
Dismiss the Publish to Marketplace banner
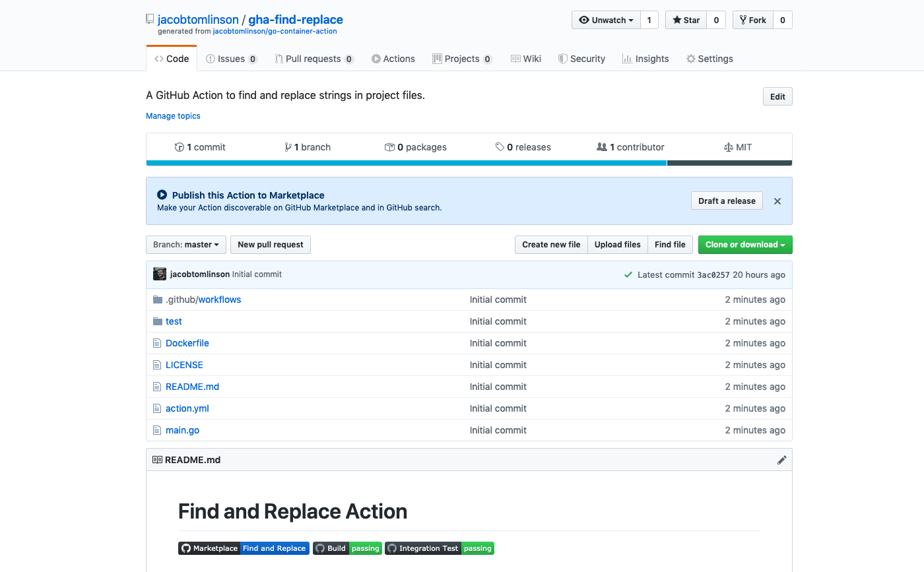click(777, 201)
